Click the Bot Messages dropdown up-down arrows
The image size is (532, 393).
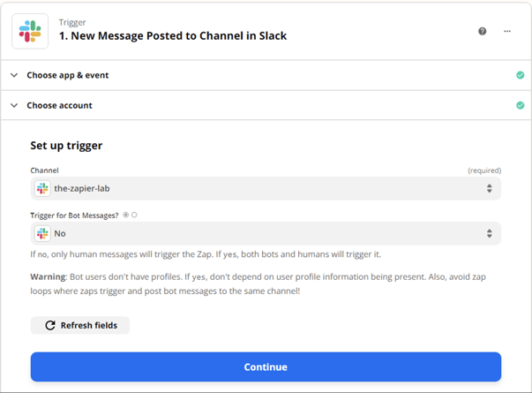pos(490,233)
